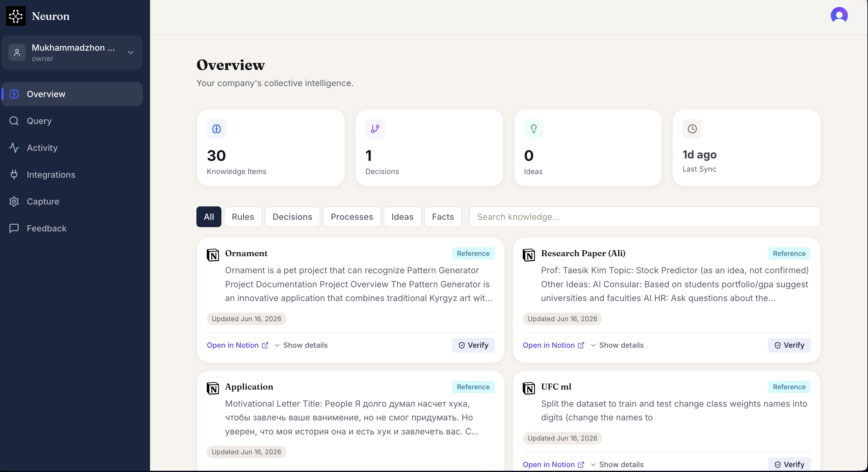Image resolution: width=868 pixels, height=472 pixels.
Task: Switch to the Decisions filter tab
Action: coord(292,216)
